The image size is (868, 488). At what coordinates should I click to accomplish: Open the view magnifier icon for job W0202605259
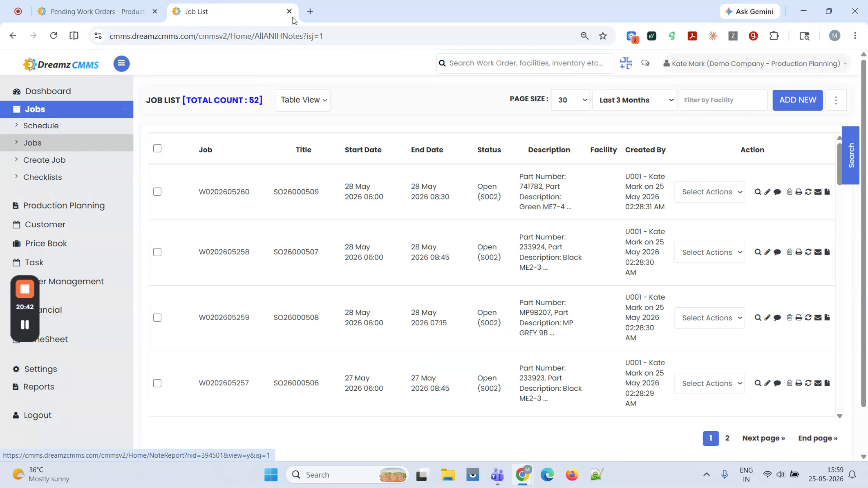tap(758, 318)
